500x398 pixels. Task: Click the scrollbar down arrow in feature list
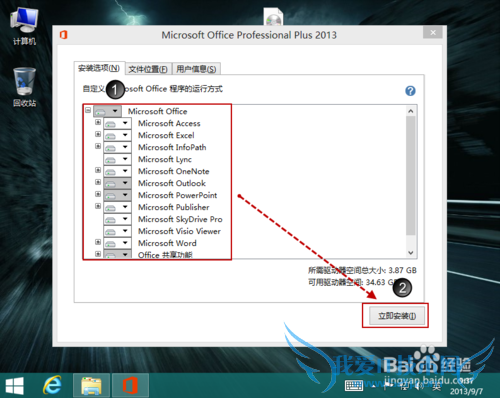point(411,253)
